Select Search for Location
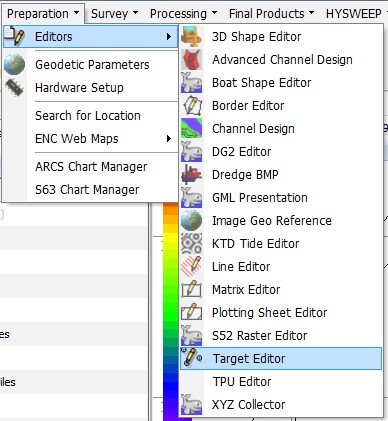Viewport: 388px width, 421px height. [x=88, y=115]
